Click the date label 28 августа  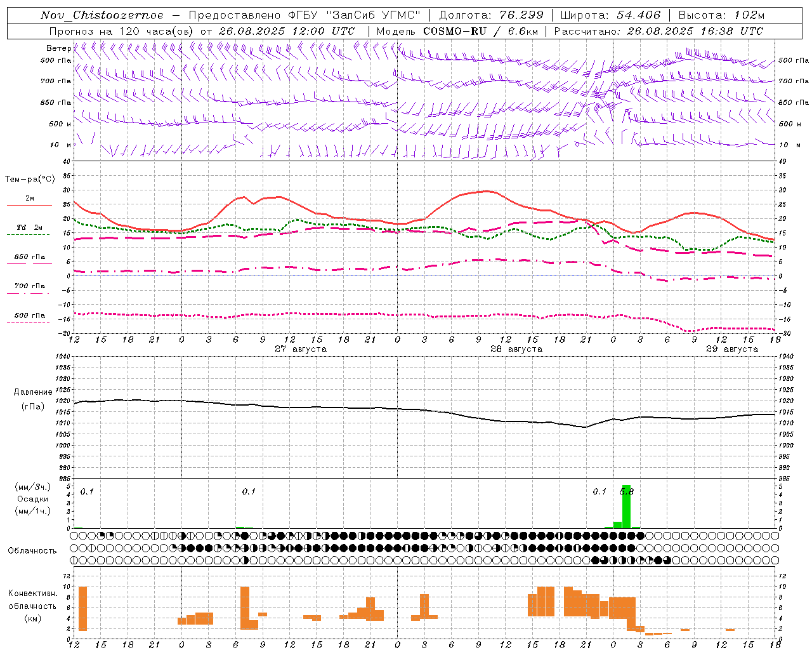pos(516,349)
